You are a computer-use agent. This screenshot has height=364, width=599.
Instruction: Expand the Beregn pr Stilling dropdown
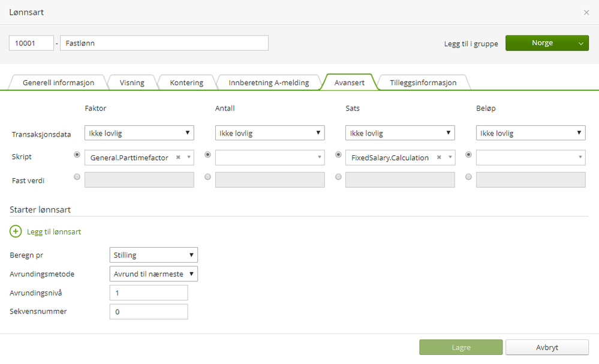(x=153, y=255)
